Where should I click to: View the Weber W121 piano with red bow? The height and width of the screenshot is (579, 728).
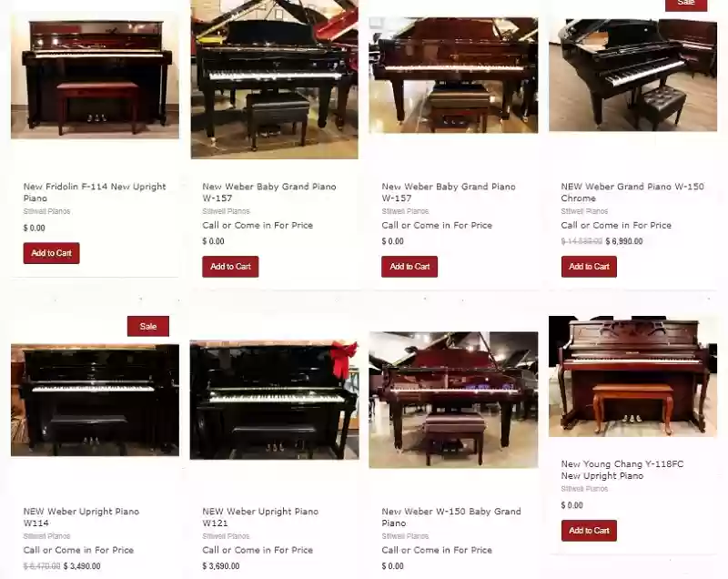[275, 400]
